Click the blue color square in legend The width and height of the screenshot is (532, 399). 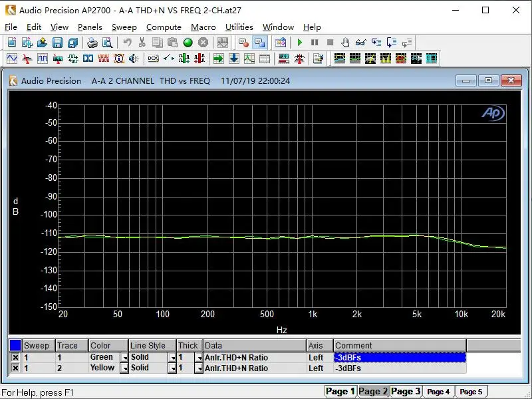15,345
